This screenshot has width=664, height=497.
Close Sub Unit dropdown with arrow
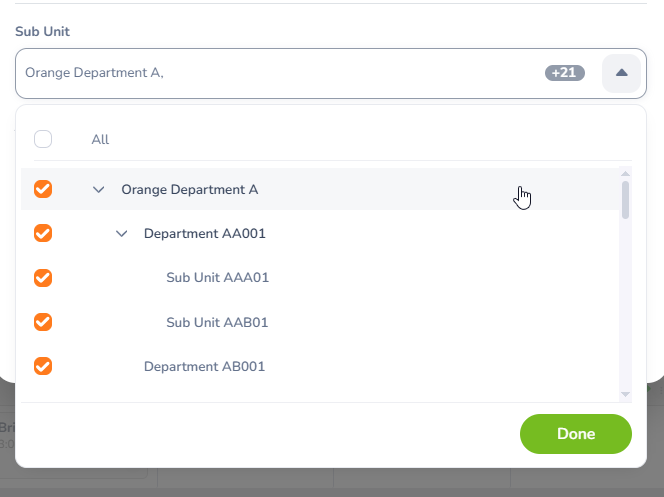pyautogui.click(x=621, y=73)
